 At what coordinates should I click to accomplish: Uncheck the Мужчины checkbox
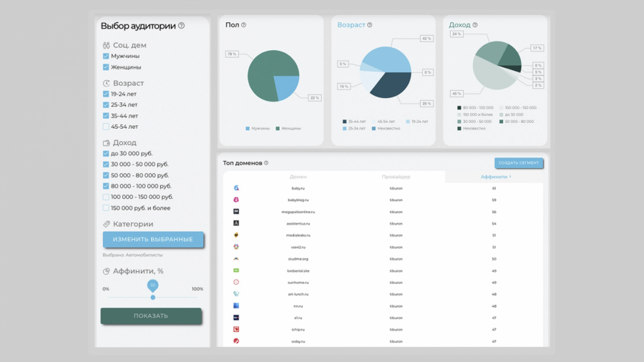[106, 56]
